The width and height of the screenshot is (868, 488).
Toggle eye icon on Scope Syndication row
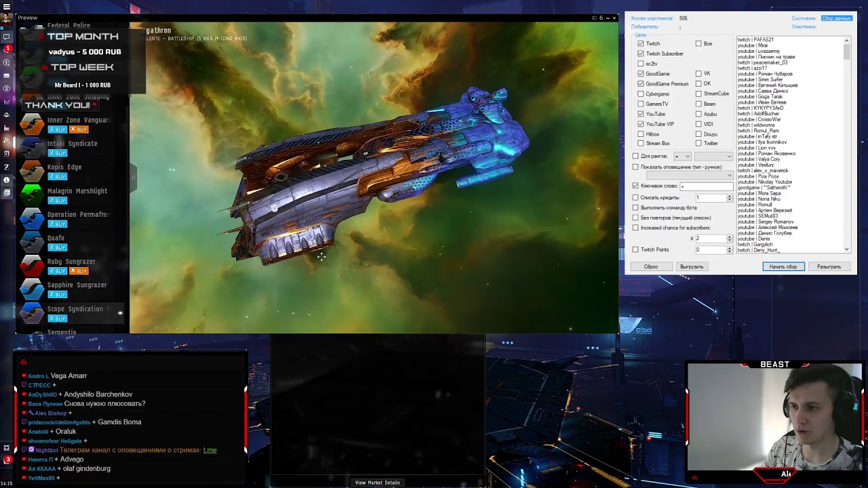click(x=120, y=312)
